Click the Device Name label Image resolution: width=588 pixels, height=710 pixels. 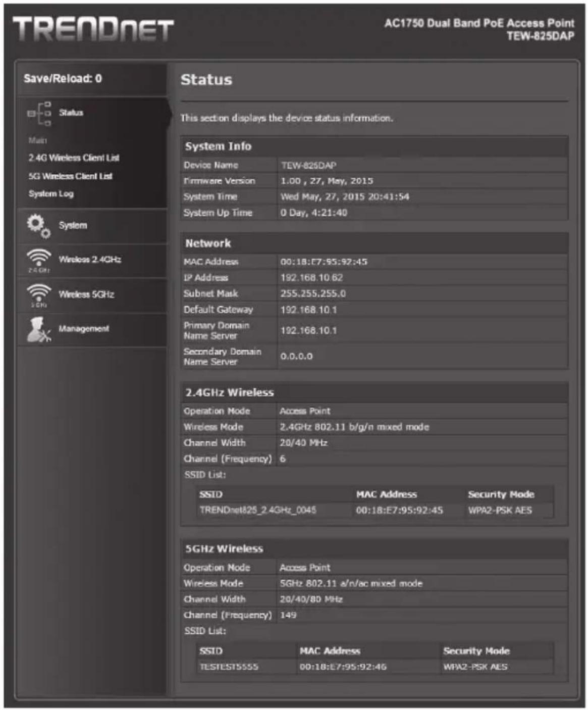[210, 165]
